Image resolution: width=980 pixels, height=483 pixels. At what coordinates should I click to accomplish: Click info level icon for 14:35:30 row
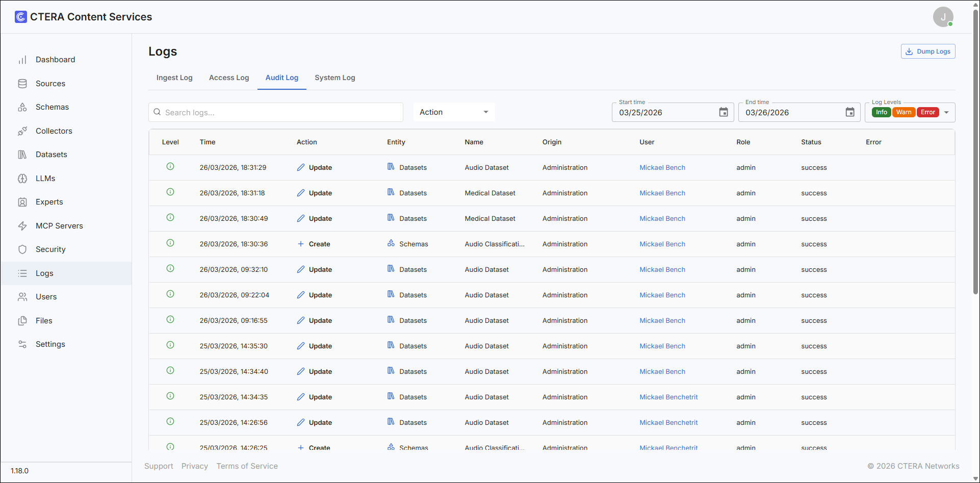[x=170, y=345]
